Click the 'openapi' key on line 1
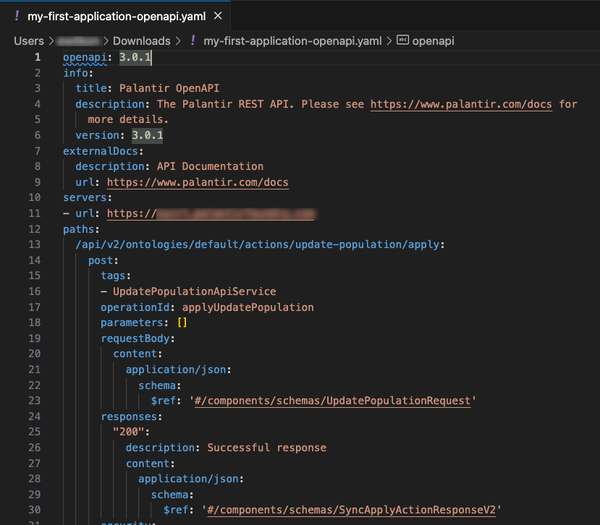Screen dimensions: 600x525 (85, 57)
